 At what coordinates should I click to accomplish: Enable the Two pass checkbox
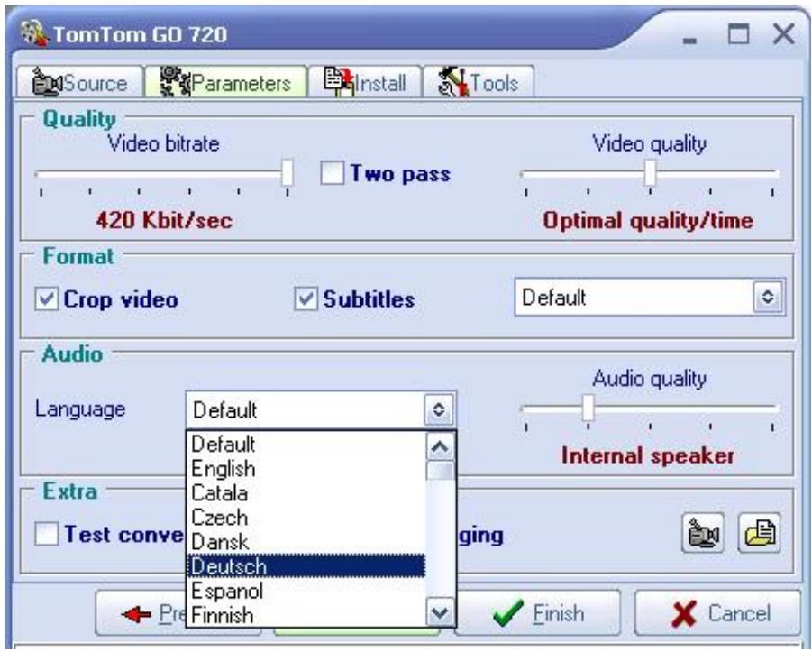click(x=332, y=173)
